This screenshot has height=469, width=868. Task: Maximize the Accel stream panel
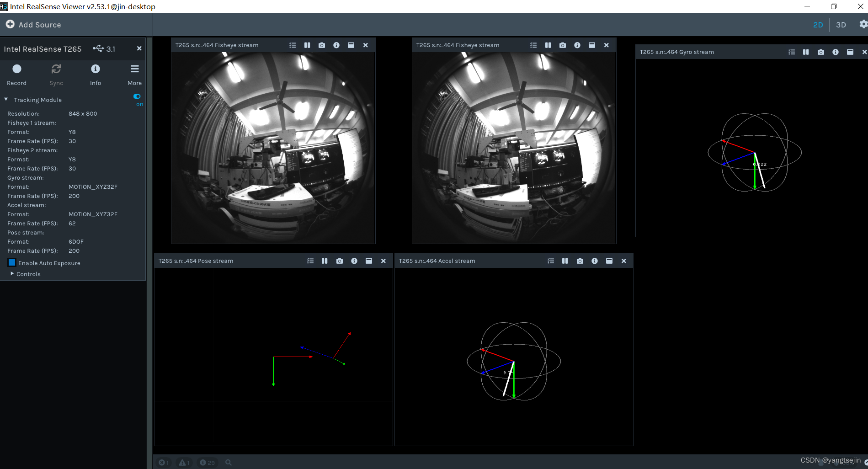(609, 261)
